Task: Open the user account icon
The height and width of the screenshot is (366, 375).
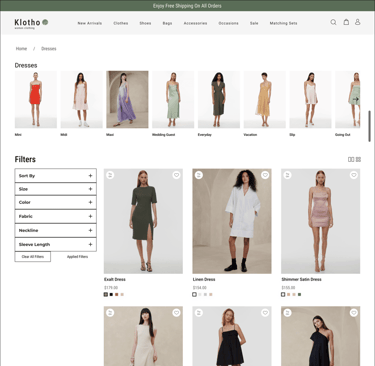Action: [357, 22]
